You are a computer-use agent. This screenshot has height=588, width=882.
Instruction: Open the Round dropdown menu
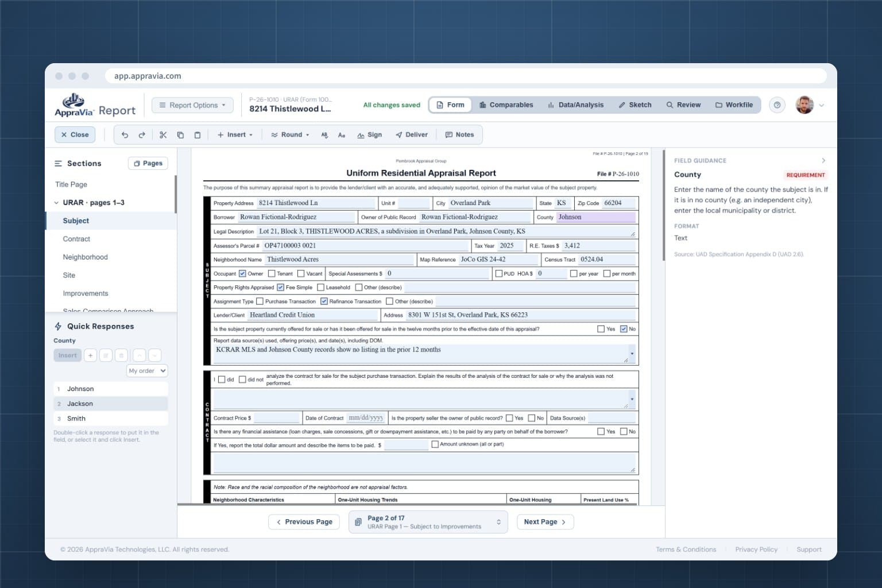(290, 135)
